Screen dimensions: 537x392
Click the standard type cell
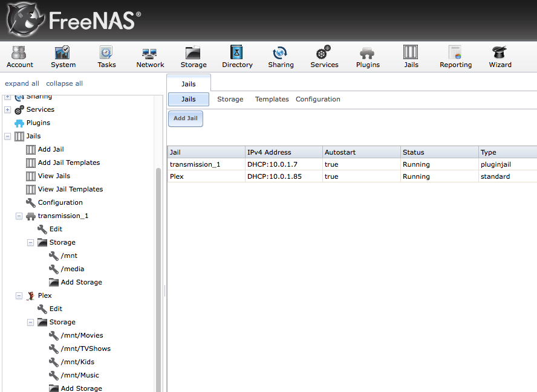[x=508, y=176]
